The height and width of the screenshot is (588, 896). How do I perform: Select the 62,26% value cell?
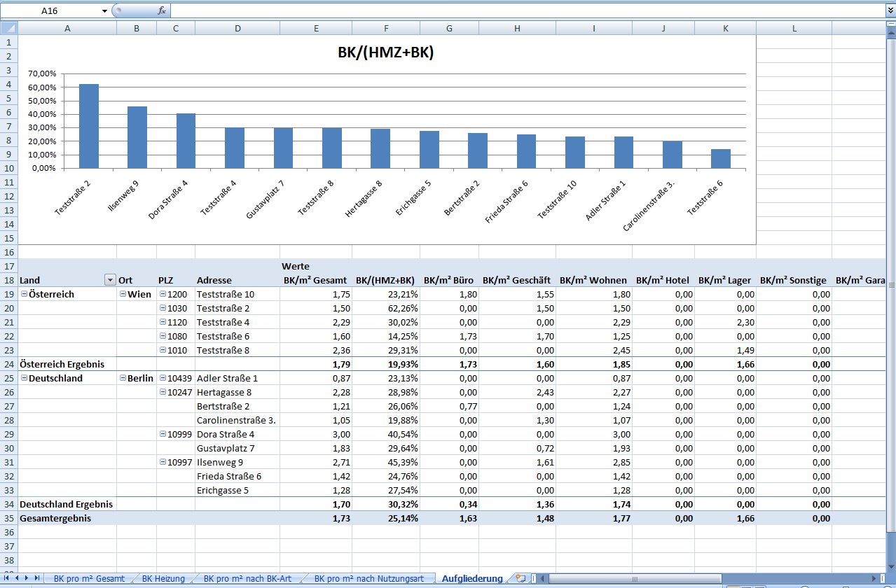pyautogui.click(x=386, y=308)
